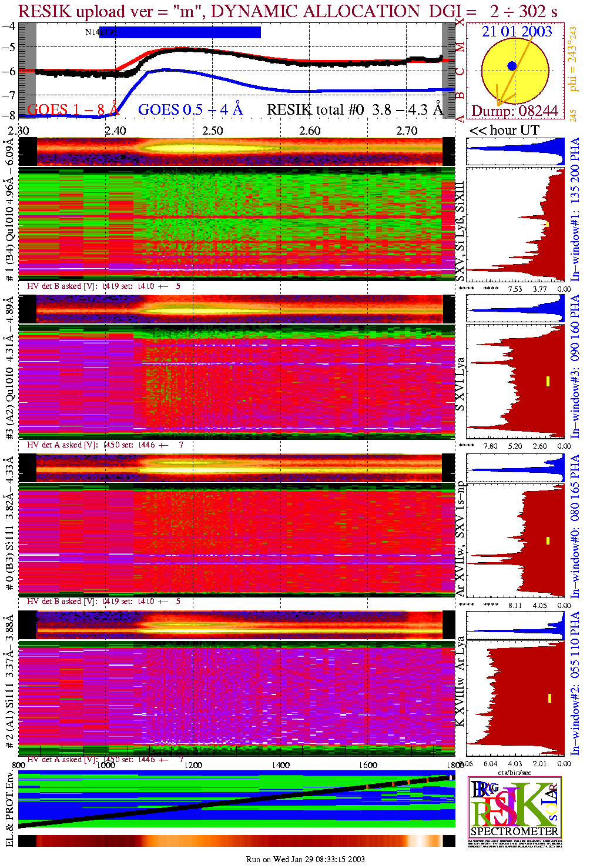590x868 pixels.
Task: Click the black diagonal line in EL. & PROT. panel
Action: click(x=235, y=802)
